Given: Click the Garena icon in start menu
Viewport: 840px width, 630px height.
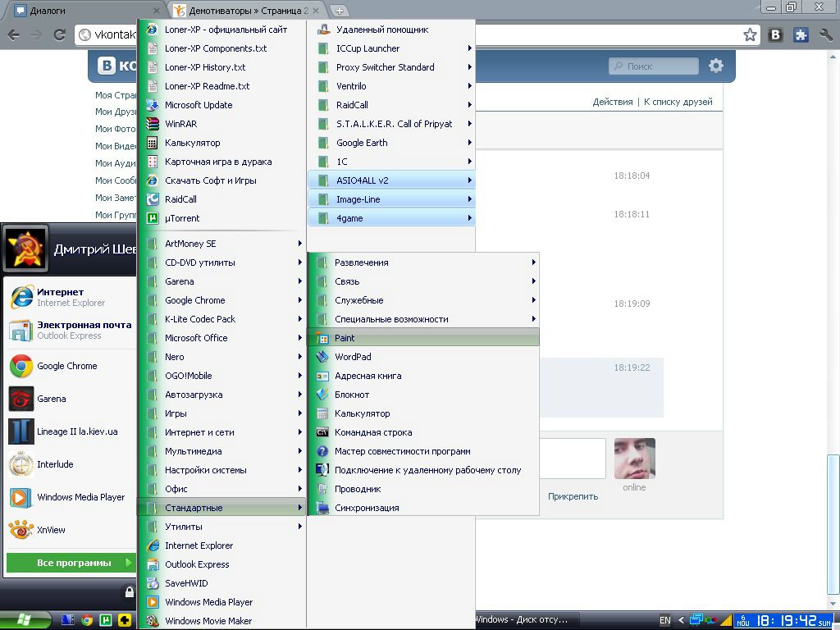Looking at the screenshot, I should point(21,399).
